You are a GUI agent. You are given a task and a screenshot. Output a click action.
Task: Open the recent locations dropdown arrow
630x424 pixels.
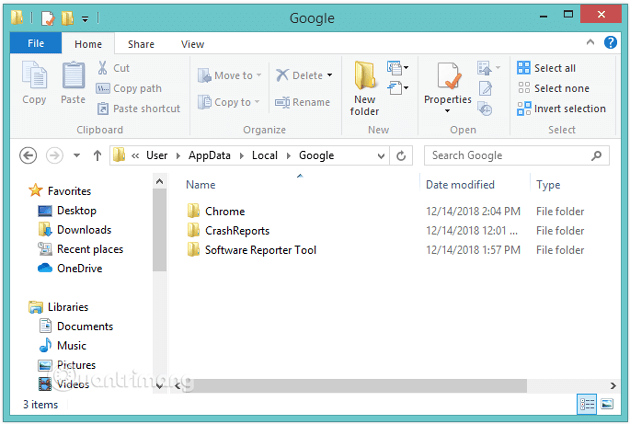click(x=76, y=155)
